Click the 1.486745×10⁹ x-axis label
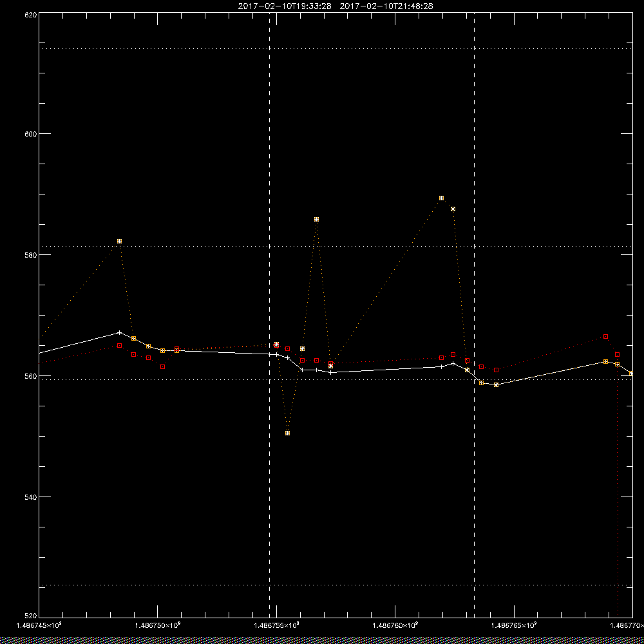The width and height of the screenshot is (644, 644). coord(39,625)
